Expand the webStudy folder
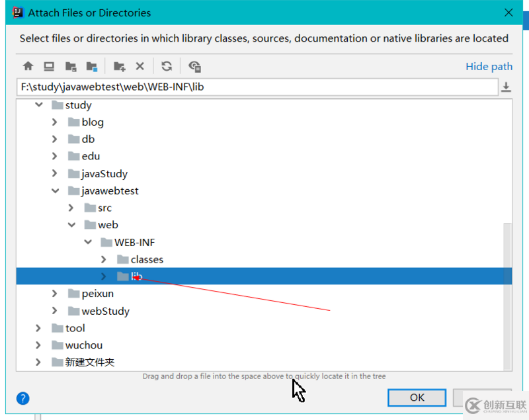This screenshot has width=529, height=420. click(x=55, y=311)
